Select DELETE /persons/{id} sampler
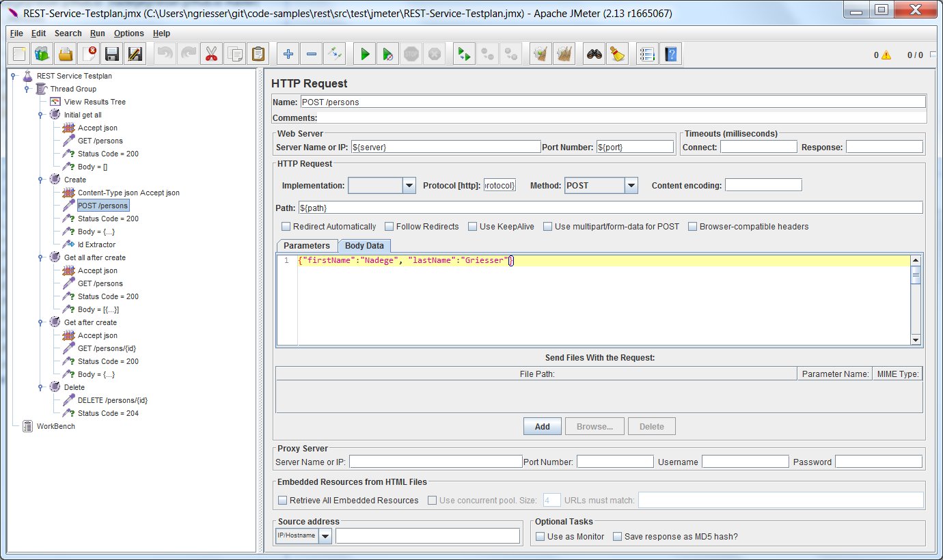This screenshot has width=943, height=560. pos(113,400)
